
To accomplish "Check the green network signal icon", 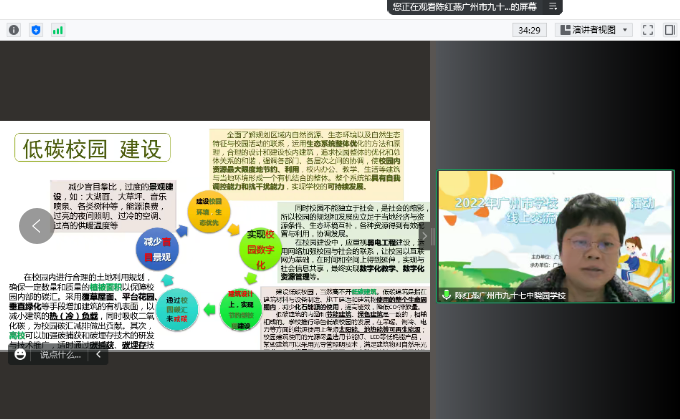I will click(59, 30).
